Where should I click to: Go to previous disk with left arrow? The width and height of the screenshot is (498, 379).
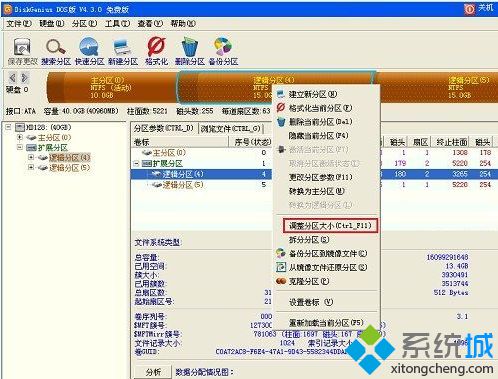[13, 78]
